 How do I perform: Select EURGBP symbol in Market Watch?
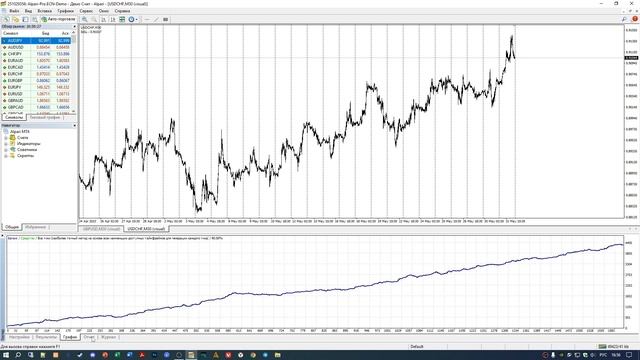coord(16,80)
